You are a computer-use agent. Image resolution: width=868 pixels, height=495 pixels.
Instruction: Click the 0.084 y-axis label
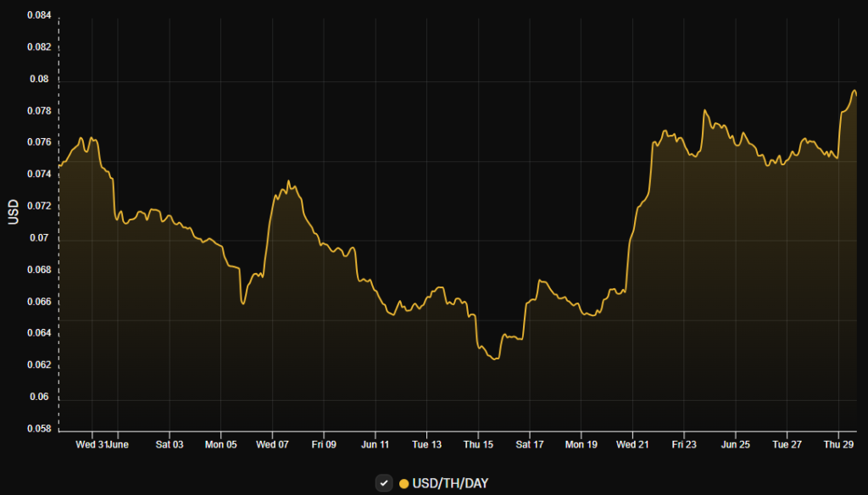(x=38, y=14)
